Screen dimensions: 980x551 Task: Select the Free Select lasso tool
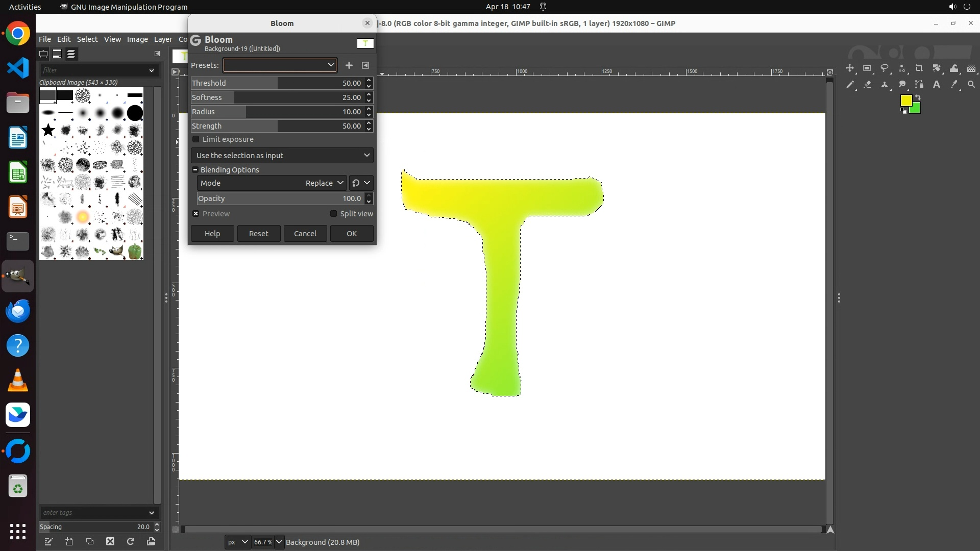tap(885, 68)
